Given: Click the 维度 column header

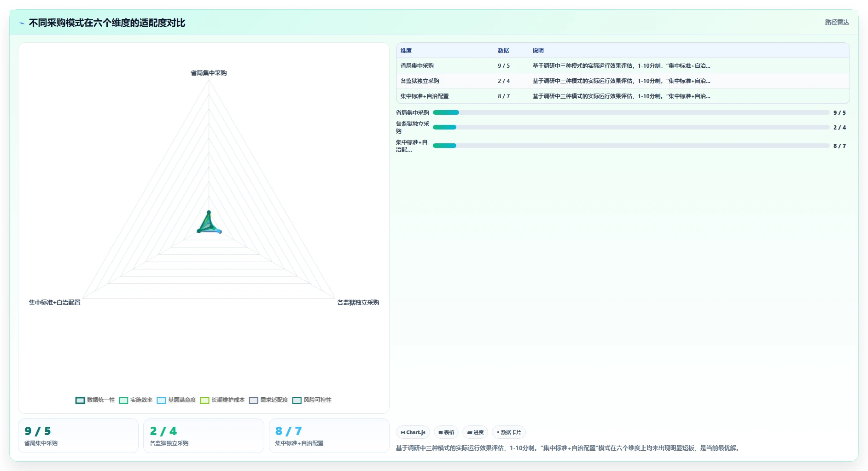Looking at the screenshot, I should (x=406, y=51).
